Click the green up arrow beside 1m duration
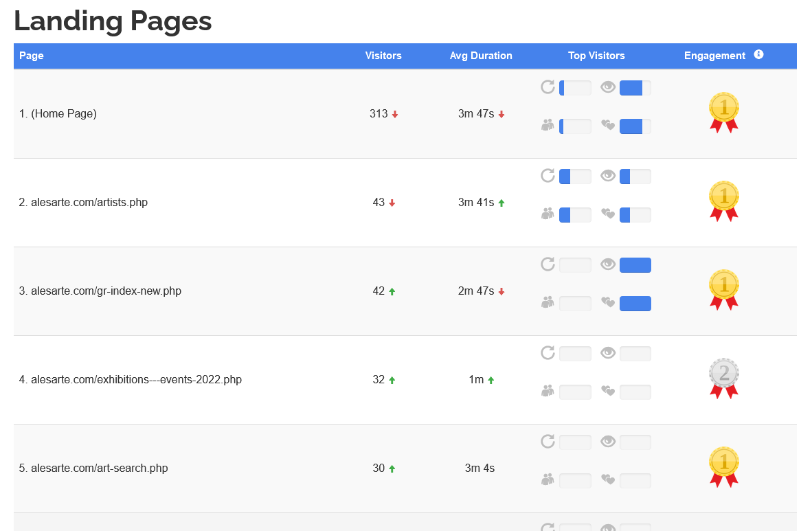 491,381
